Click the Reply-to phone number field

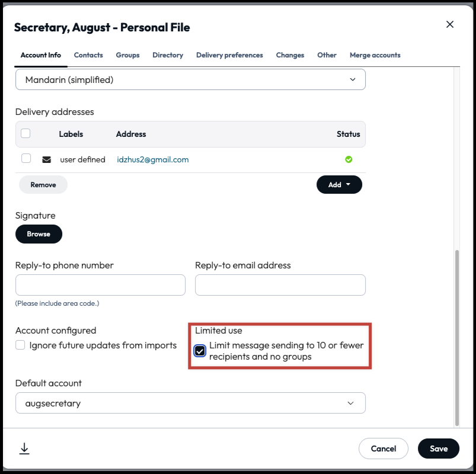[100, 285]
